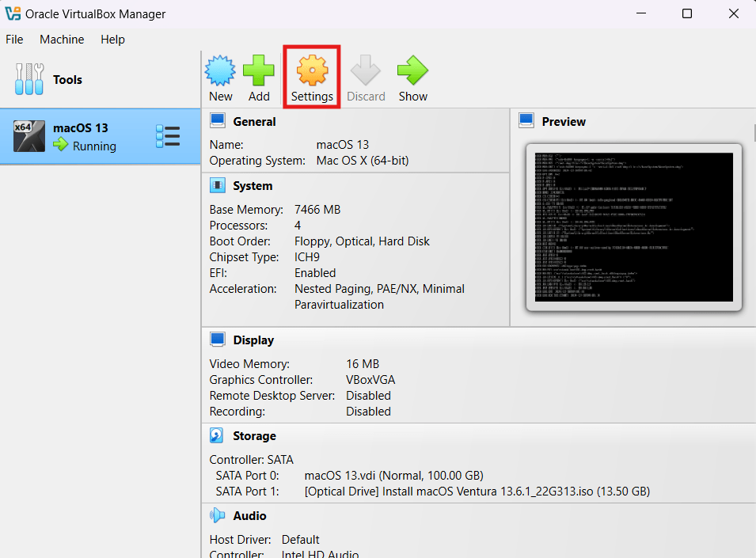
Task: Open the File menu
Action: click(x=14, y=40)
